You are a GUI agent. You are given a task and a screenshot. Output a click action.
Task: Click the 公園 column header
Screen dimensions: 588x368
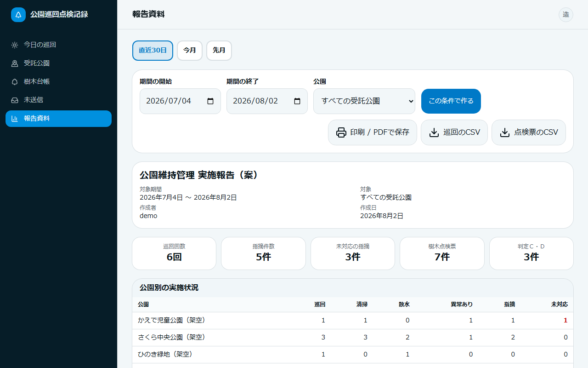[143, 305]
